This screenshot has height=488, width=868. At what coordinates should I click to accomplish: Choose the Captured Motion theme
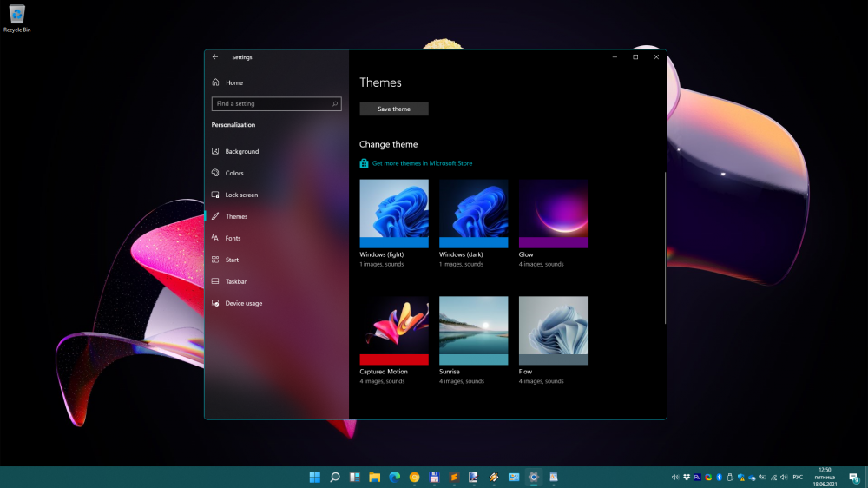coord(394,330)
